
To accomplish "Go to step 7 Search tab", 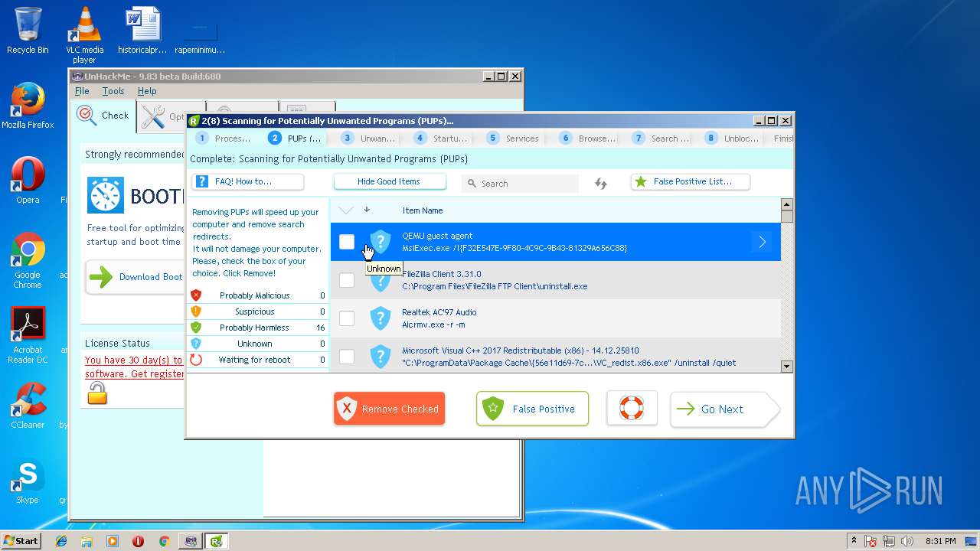I will coord(660,139).
